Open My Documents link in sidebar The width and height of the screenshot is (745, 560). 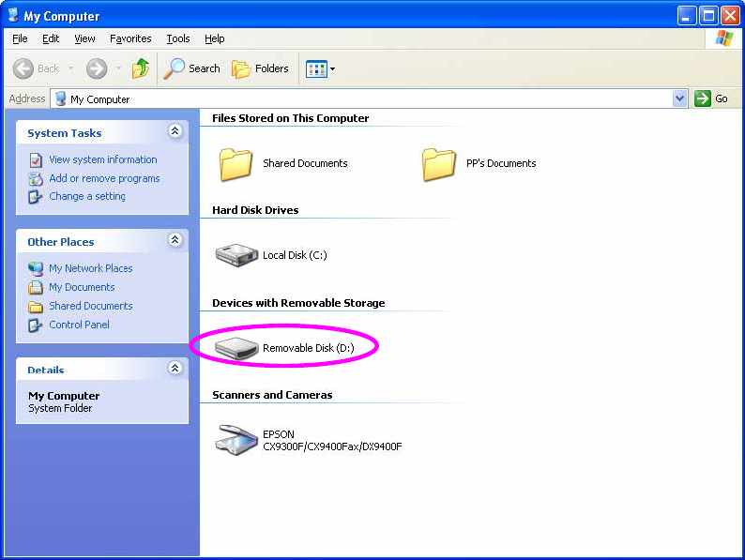pos(82,287)
